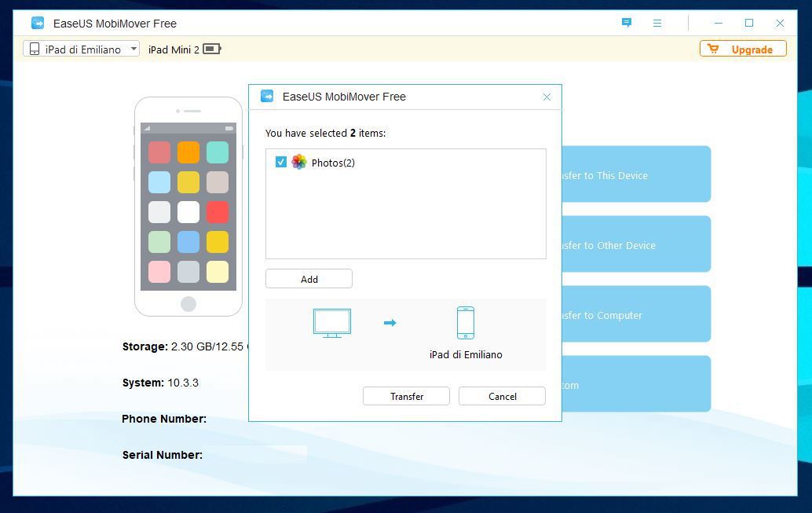Image resolution: width=812 pixels, height=513 pixels.
Task: Select Transfer to This Device tile
Action: click(636, 174)
